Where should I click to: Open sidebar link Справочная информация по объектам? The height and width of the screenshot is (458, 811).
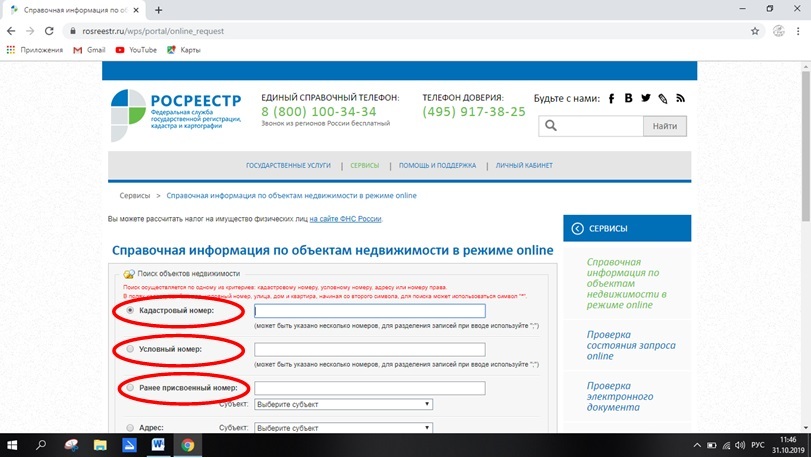click(x=626, y=283)
